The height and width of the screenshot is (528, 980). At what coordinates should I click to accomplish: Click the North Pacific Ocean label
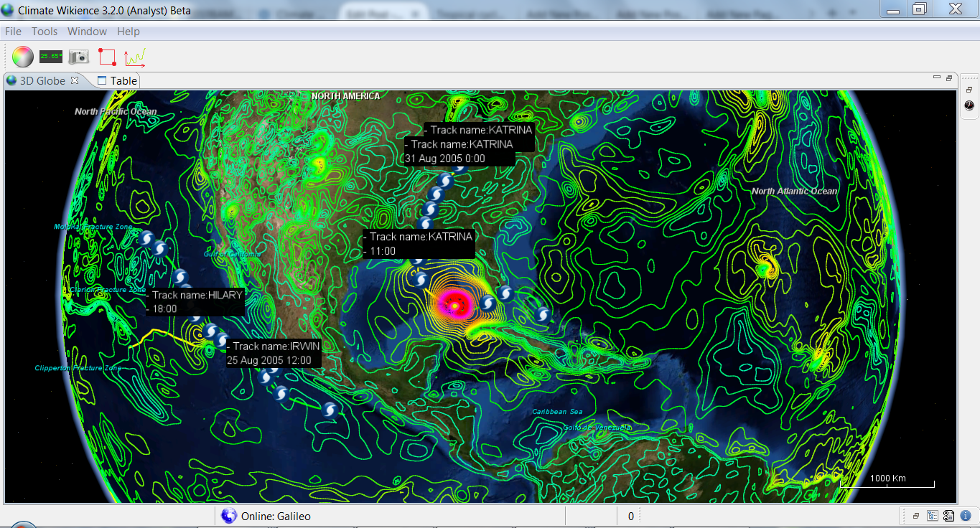pos(116,111)
